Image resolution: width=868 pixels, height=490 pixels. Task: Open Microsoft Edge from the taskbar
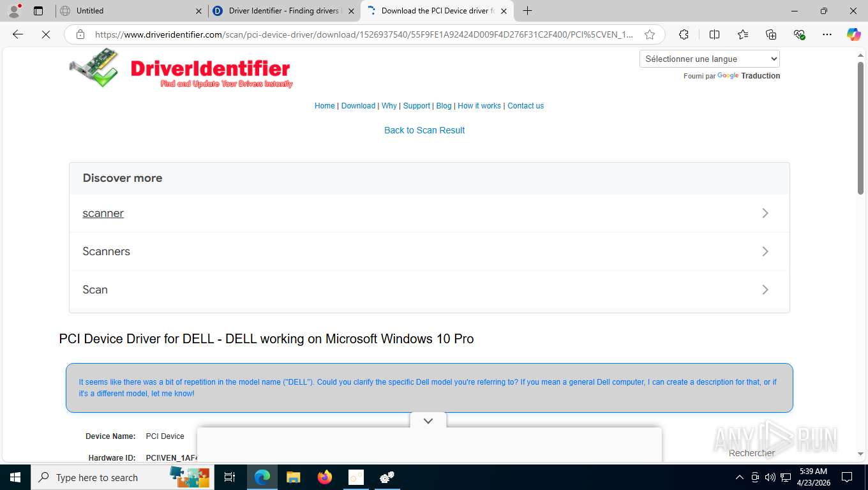click(262, 477)
